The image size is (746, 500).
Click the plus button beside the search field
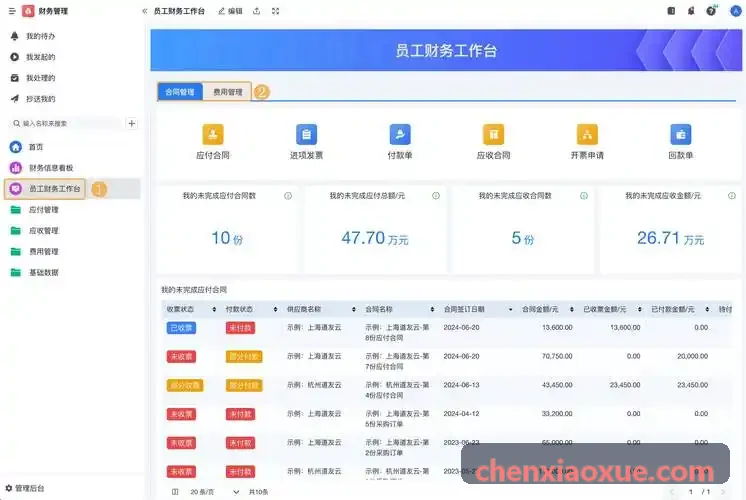(132, 124)
